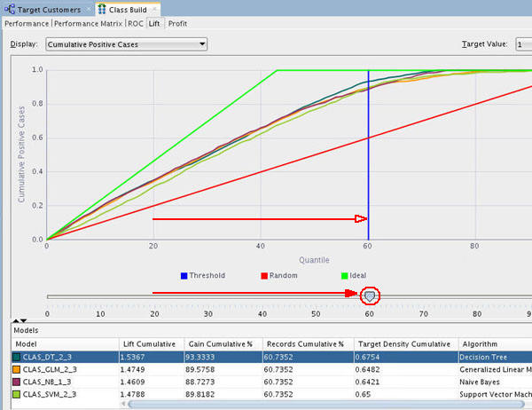Sort by Lift Cumulative column header
This screenshot has width=532, height=410.
click(x=152, y=344)
